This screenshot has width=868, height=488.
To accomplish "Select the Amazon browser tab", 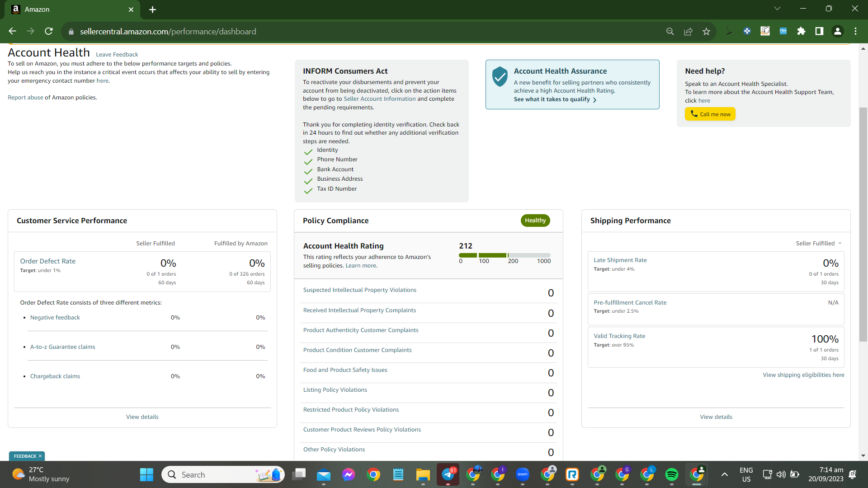I will tap(72, 9).
